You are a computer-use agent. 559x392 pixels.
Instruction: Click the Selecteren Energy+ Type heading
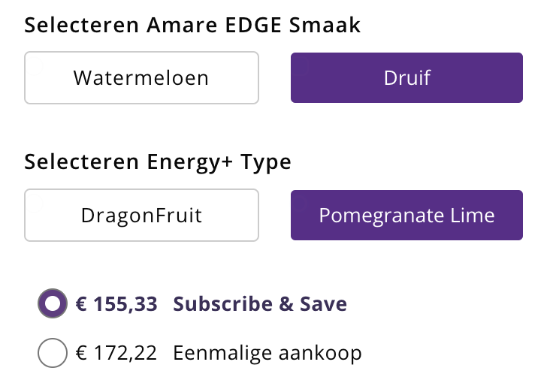(x=158, y=162)
